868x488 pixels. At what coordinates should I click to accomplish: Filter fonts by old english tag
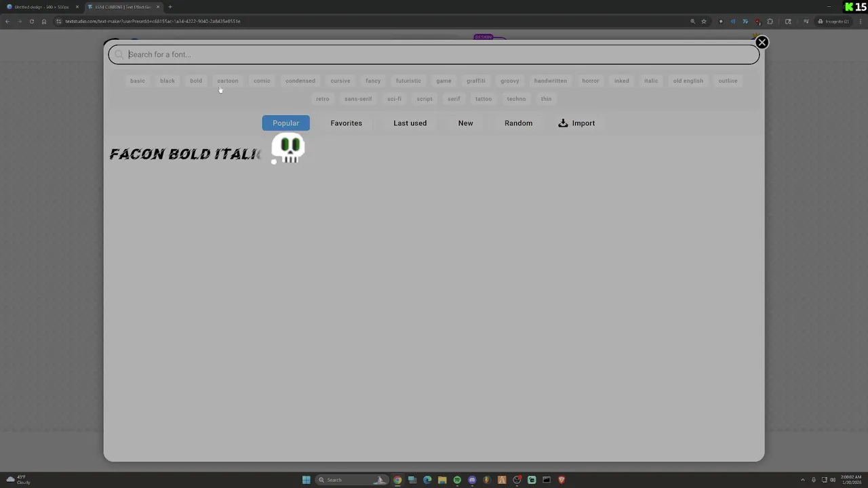point(688,81)
